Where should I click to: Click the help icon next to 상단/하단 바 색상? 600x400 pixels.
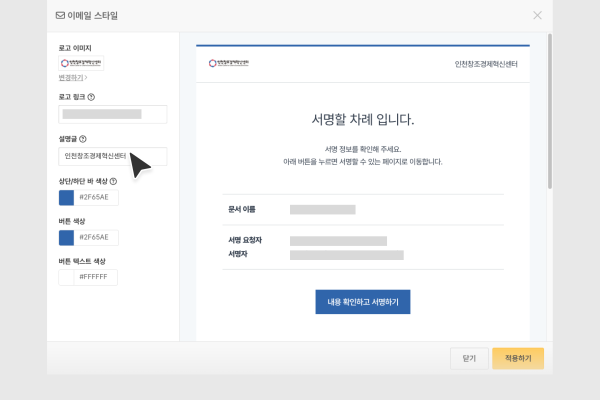point(113,181)
